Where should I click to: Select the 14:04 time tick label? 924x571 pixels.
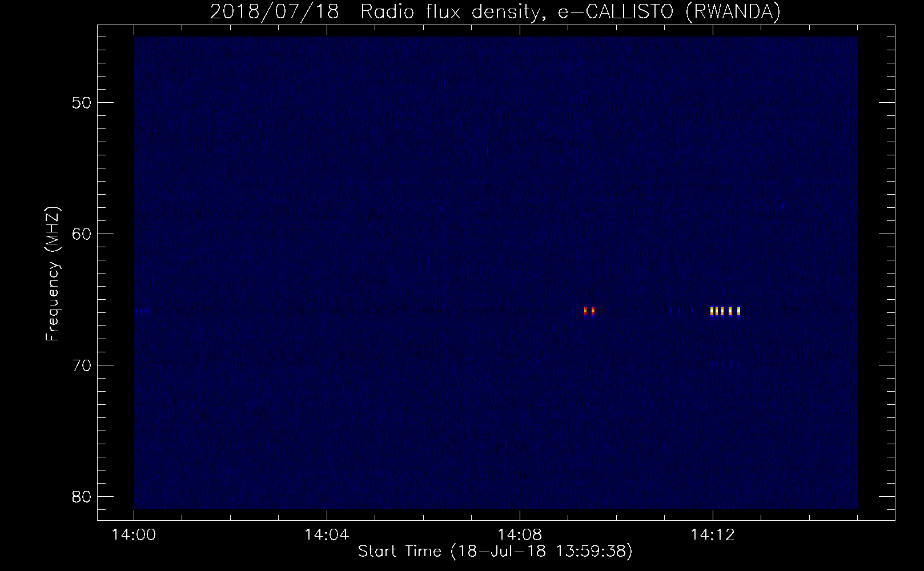327,535
